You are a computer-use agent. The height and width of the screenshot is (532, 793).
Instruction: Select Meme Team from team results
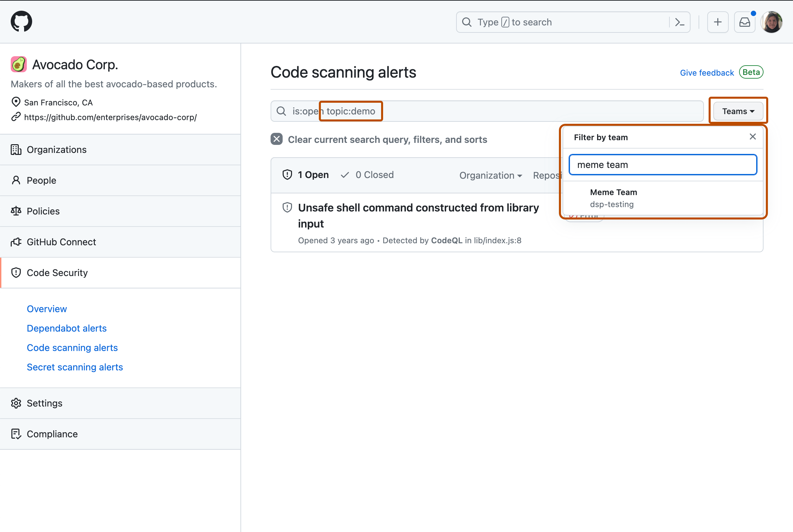663,198
